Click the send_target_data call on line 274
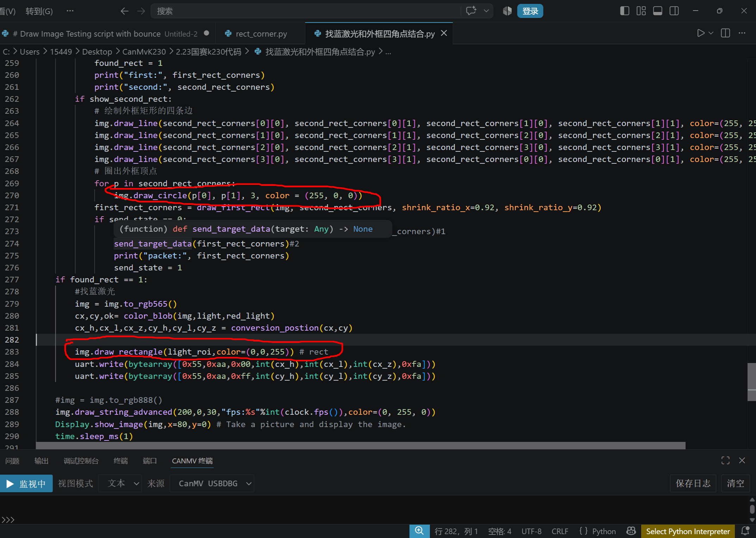This screenshot has height=538, width=756. point(152,244)
